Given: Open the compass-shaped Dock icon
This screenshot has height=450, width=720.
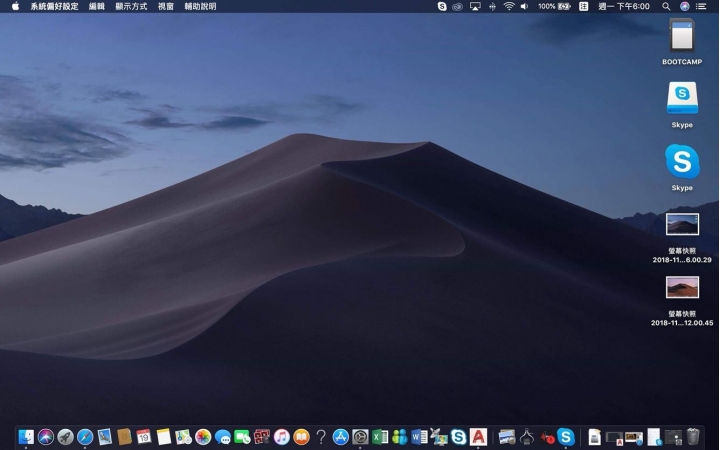Looking at the screenshot, I should [x=527, y=437].
